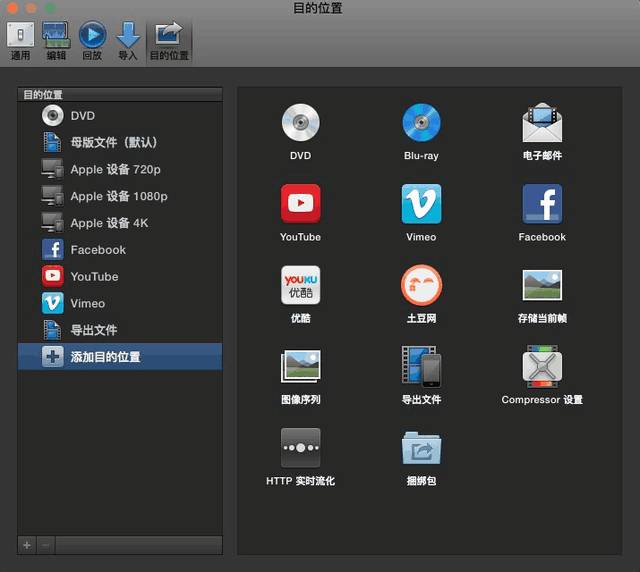Click the yellow minimize window button
Image resolution: width=640 pixels, height=572 pixels.
pyautogui.click(x=31, y=8)
